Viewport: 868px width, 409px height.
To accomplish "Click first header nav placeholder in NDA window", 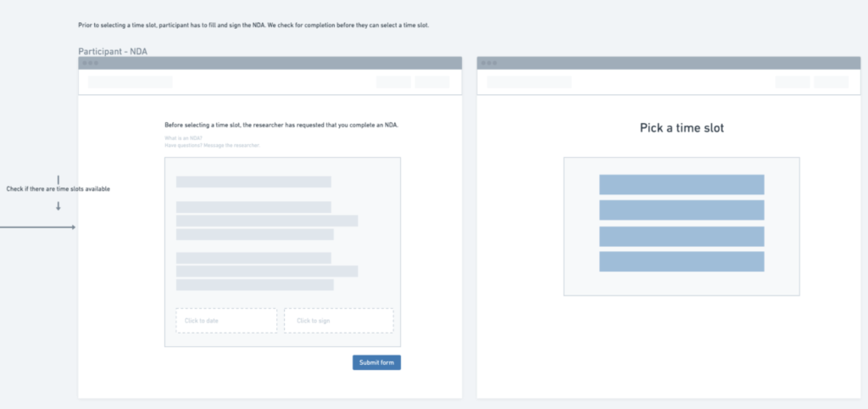I will click(393, 82).
